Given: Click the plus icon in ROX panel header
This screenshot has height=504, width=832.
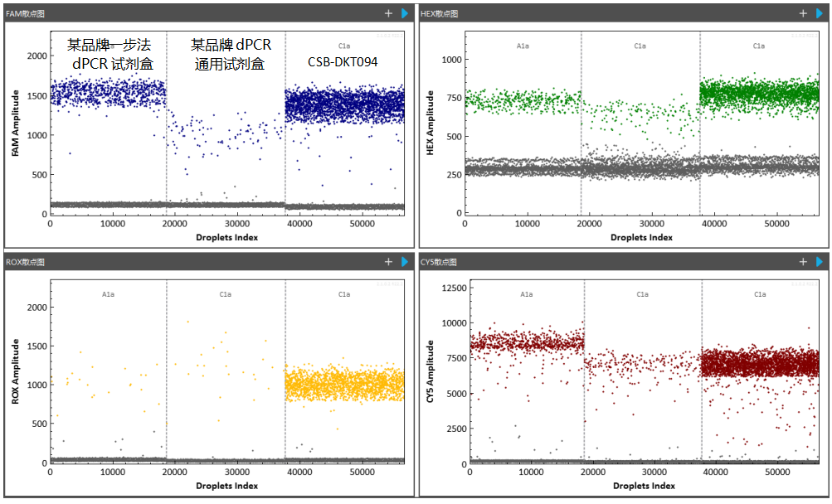Looking at the screenshot, I should [x=388, y=262].
